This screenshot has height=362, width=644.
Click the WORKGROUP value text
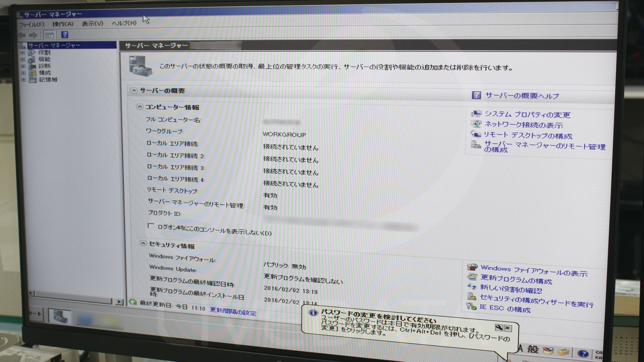coord(284,134)
